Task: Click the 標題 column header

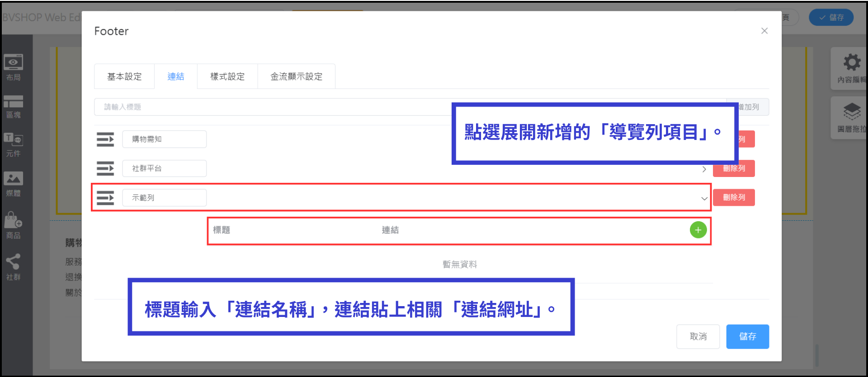Action: click(222, 230)
